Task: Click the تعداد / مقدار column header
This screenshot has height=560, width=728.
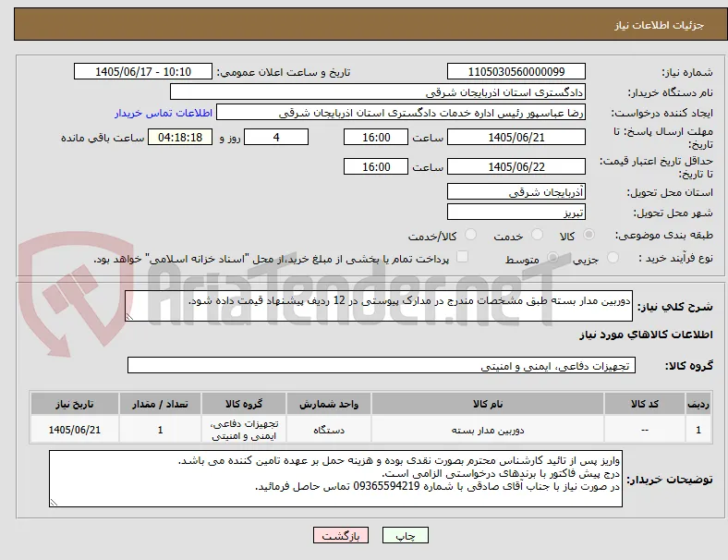Action: click(x=160, y=404)
